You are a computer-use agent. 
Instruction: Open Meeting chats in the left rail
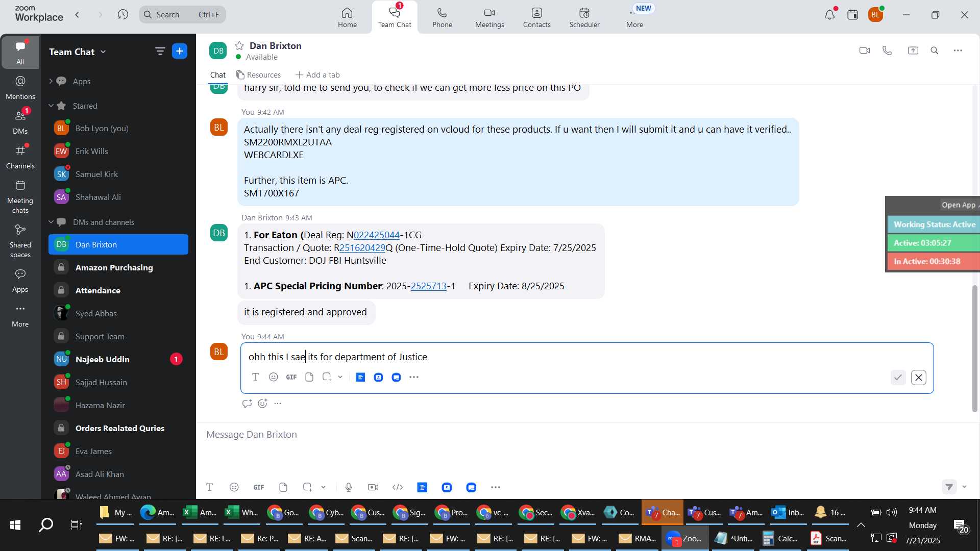20,197
